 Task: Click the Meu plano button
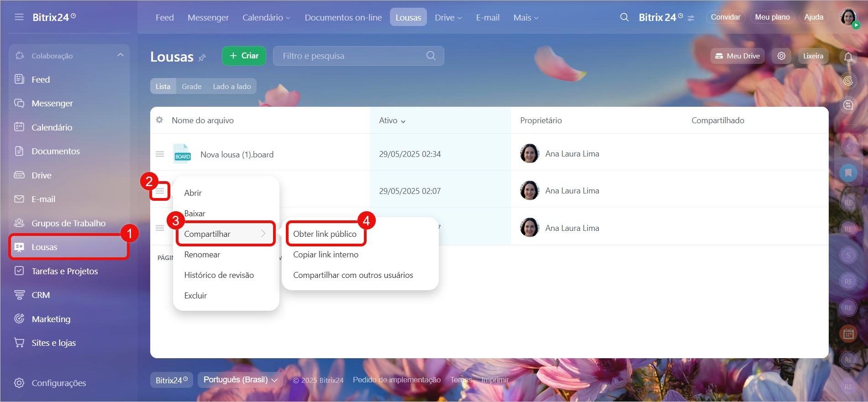772,17
